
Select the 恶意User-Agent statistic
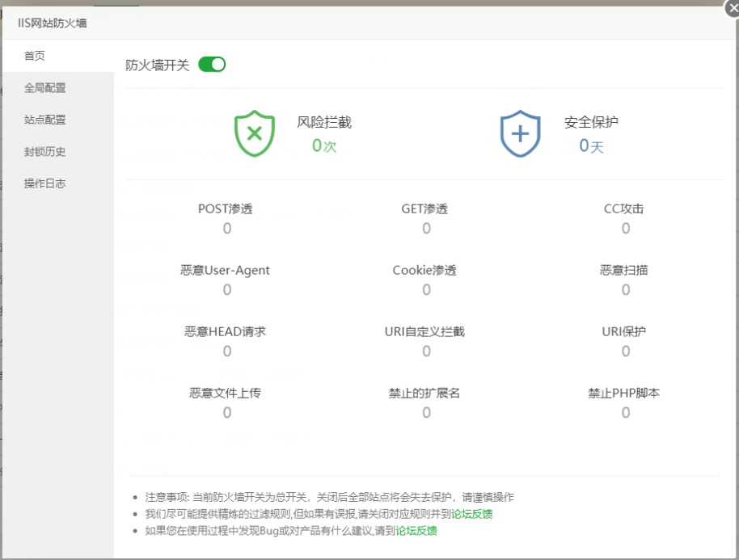pyautogui.click(x=226, y=280)
